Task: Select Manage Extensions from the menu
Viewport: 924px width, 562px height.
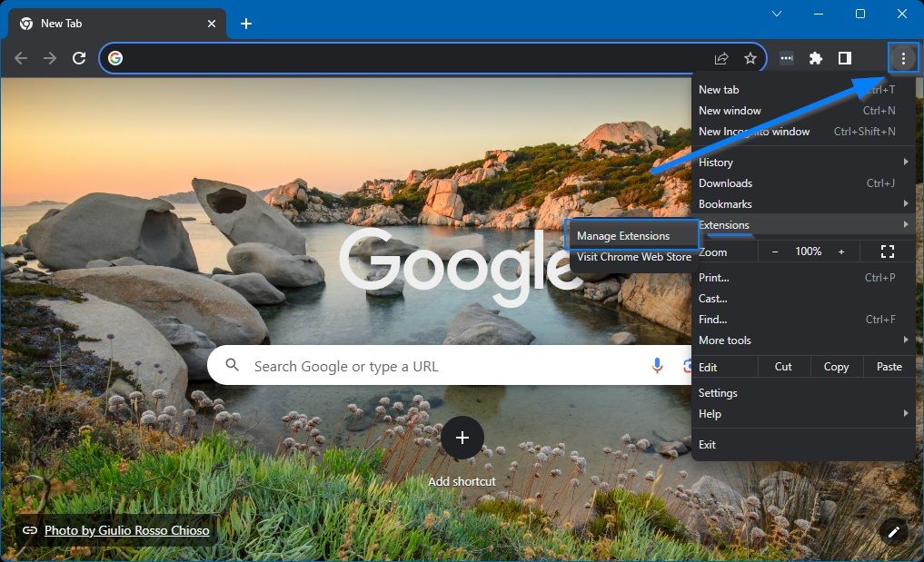Action: (624, 235)
